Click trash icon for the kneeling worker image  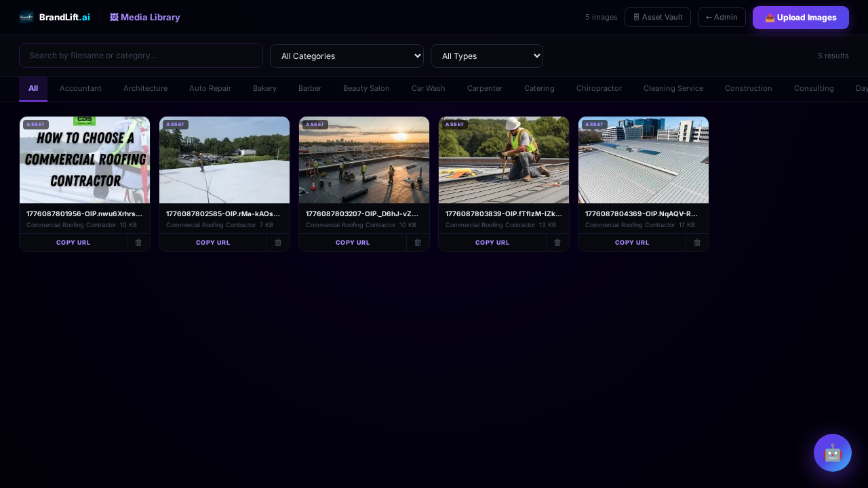click(557, 243)
